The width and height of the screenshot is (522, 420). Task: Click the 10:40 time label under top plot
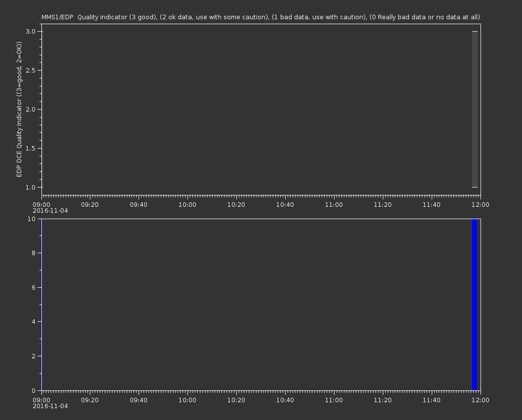(x=285, y=204)
